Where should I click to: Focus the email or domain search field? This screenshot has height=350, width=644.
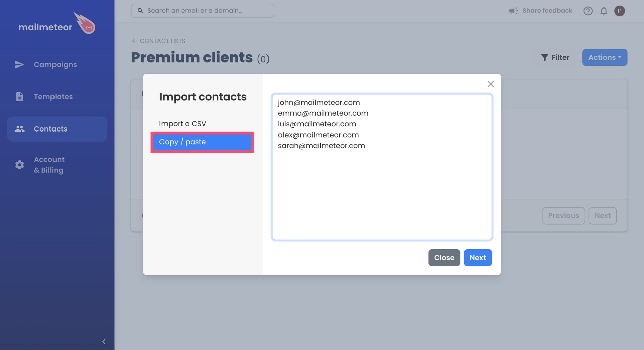tap(202, 11)
